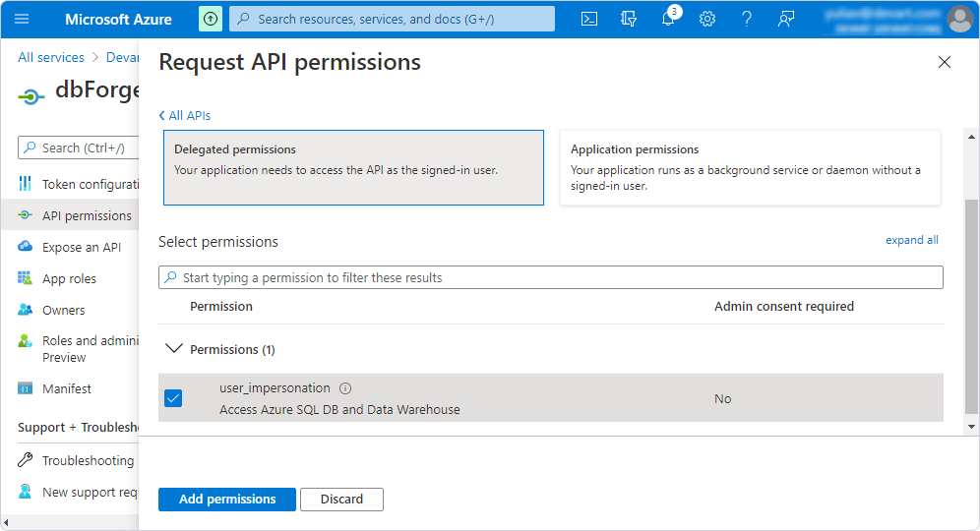The width and height of the screenshot is (980, 531).
Task: Click the New support request icon
Action: (x=25, y=491)
